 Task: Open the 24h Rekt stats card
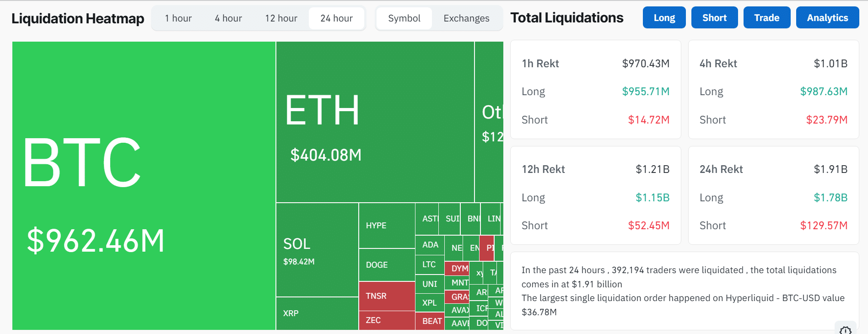[773, 195]
